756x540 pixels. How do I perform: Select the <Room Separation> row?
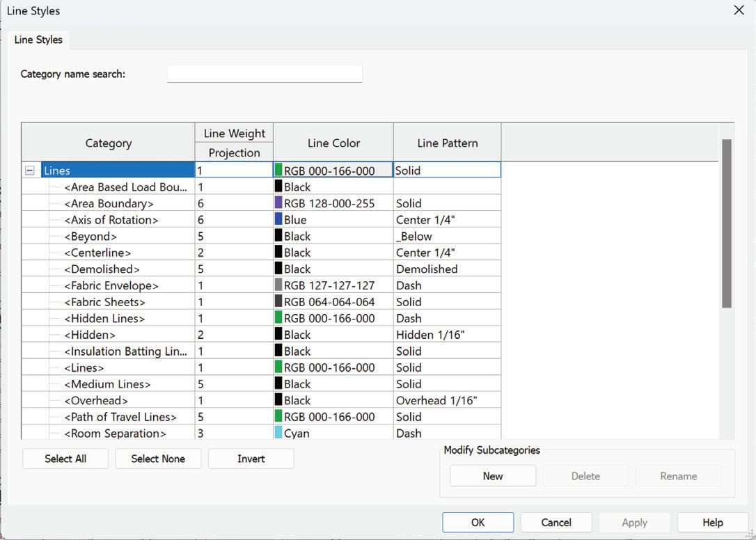(116, 432)
